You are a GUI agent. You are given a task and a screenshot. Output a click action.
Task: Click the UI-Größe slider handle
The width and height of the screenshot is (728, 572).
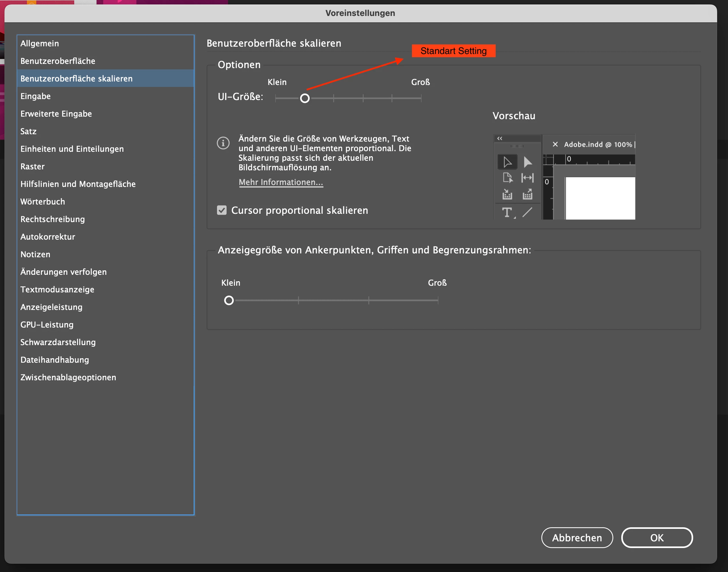(305, 98)
